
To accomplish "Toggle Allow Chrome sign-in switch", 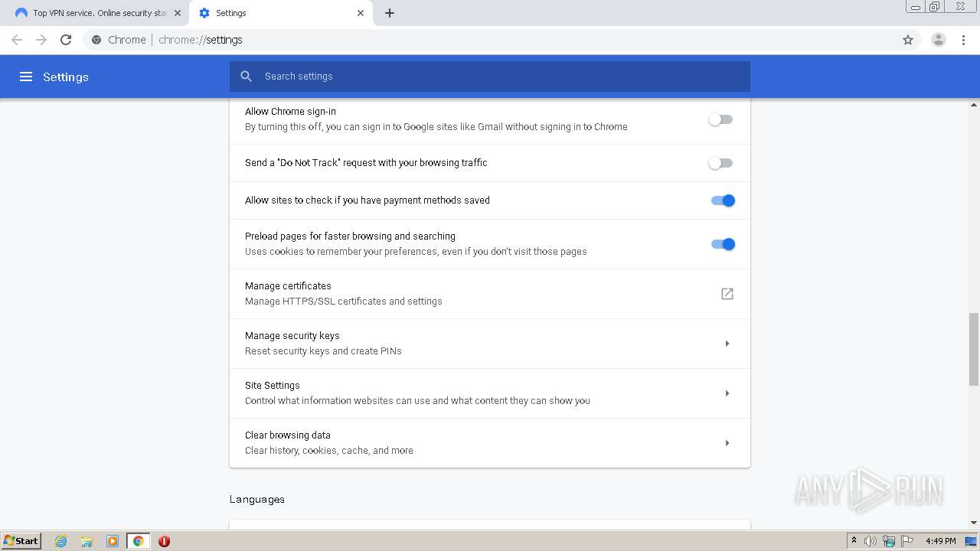I will (720, 119).
